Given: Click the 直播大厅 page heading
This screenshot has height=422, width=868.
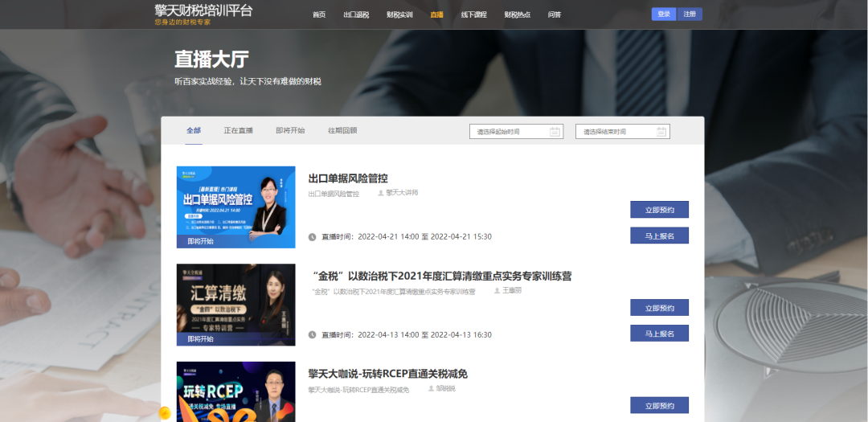Looking at the screenshot, I should 212,59.
